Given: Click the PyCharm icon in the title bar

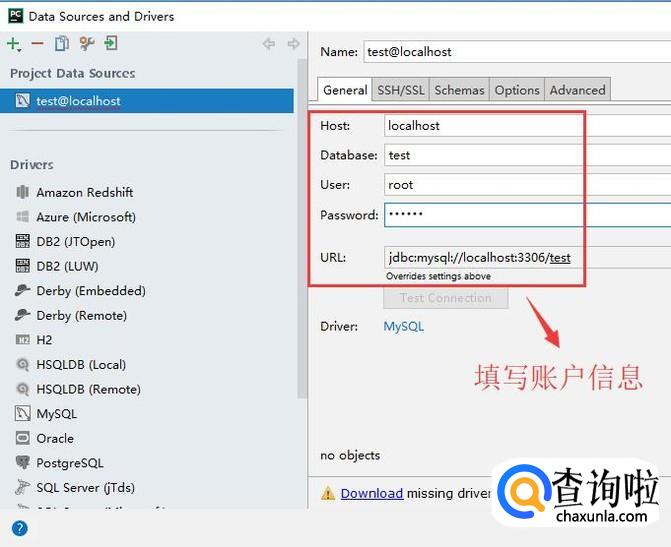Looking at the screenshot, I should point(15,16).
